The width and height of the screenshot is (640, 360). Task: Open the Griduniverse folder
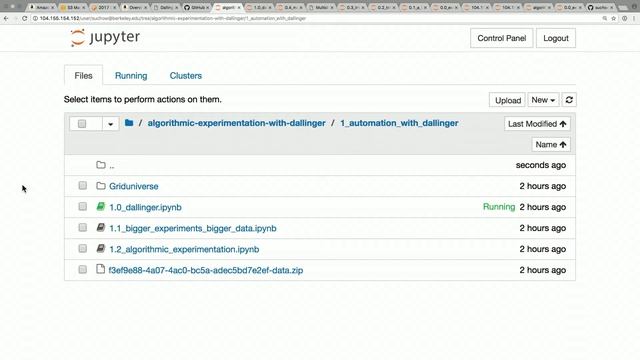[133, 186]
